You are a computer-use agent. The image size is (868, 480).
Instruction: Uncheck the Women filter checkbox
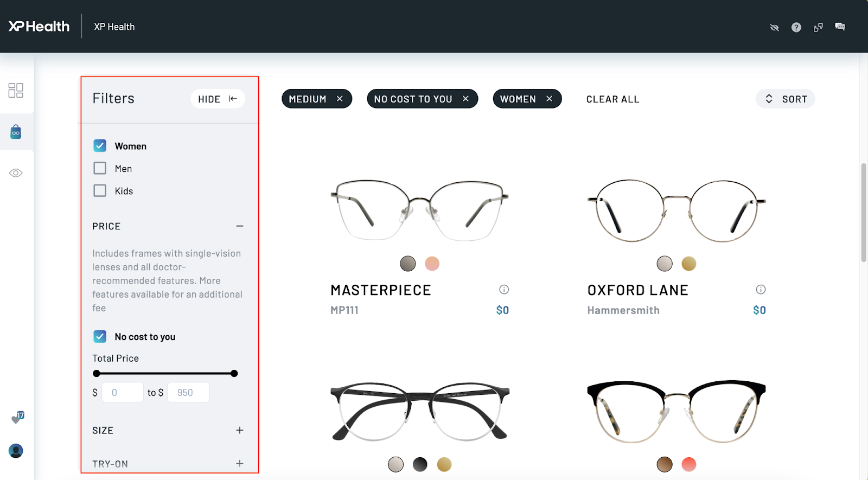coord(100,146)
